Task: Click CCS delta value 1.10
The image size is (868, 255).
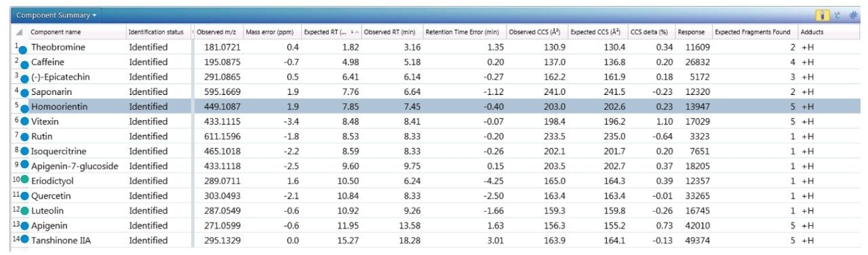Action: 664,121
